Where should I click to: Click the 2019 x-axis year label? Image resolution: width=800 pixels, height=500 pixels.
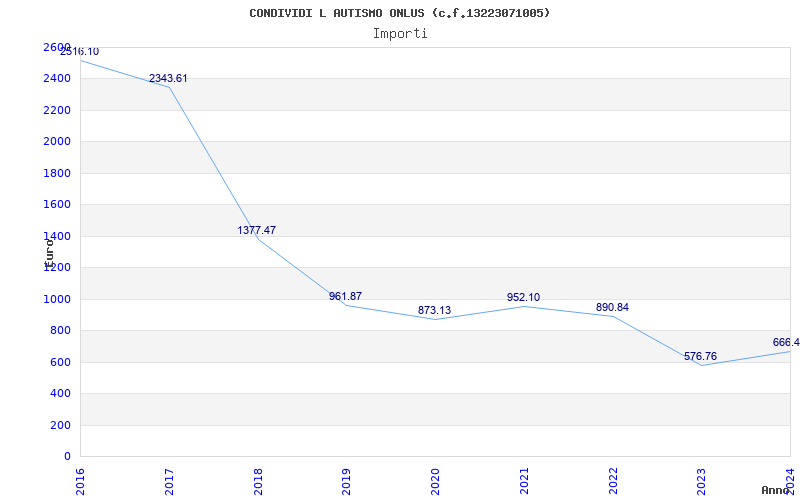pos(346,481)
